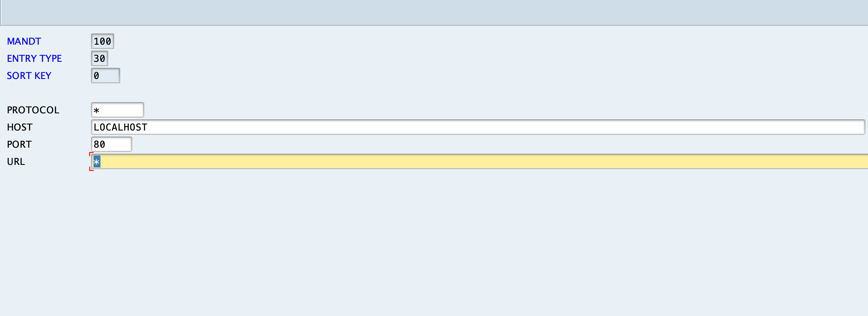Image resolution: width=868 pixels, height=316 pixels.
Task: Click the URL field label
Action: pyautogui.click(x=16, y=161)
